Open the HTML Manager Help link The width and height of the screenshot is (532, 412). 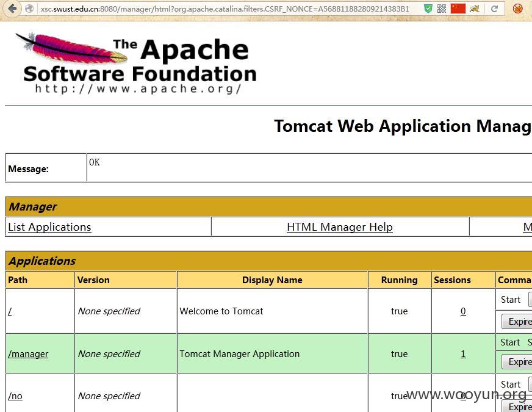click(x=340, y=227)
